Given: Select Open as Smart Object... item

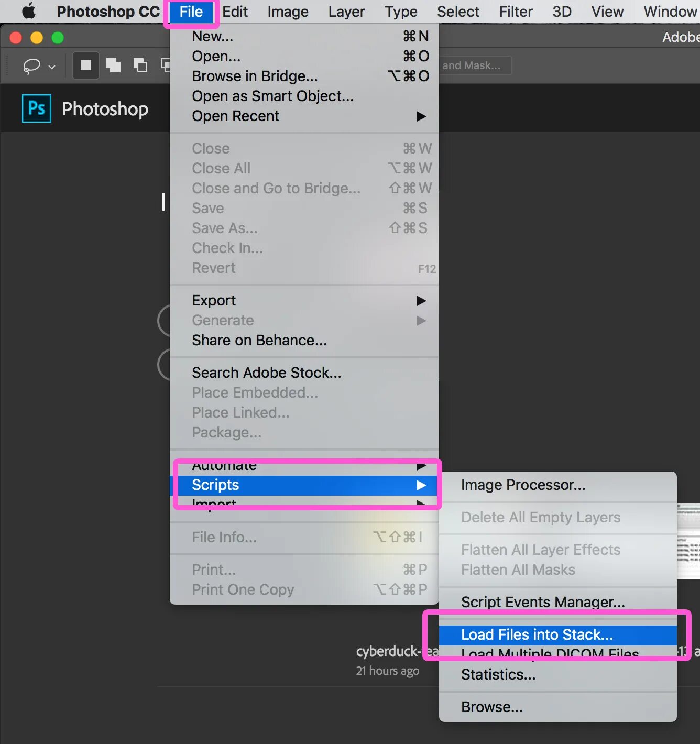Looking at the screenshot, I should 304,96.
